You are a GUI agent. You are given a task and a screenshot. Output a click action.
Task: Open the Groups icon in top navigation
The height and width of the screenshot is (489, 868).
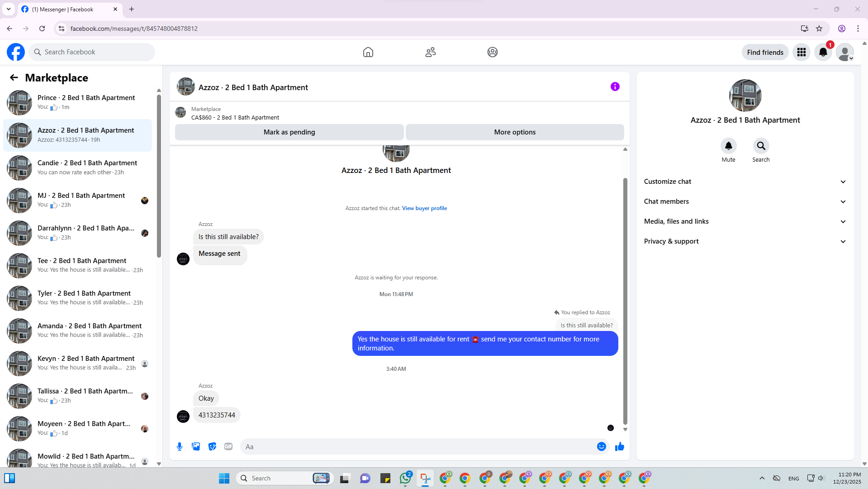coord(493,52)
